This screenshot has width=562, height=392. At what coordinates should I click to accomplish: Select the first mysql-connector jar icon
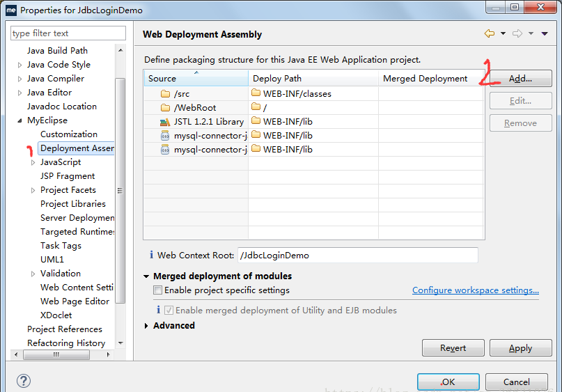click(165, 136)
